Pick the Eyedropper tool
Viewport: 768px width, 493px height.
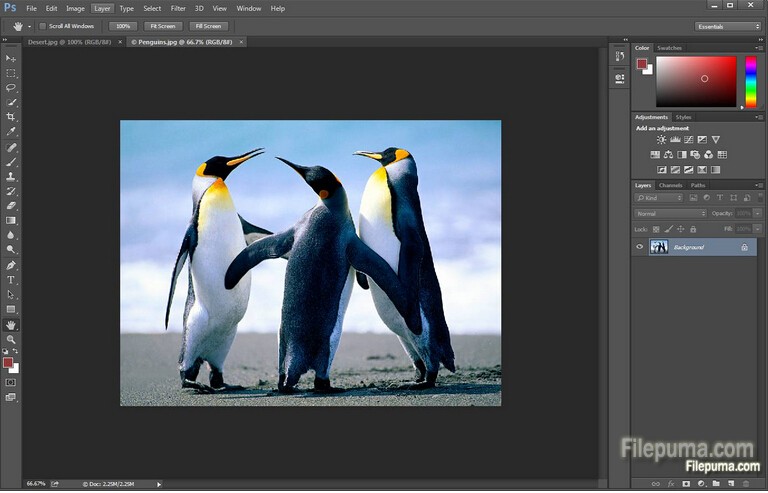[x=11, y=132]
